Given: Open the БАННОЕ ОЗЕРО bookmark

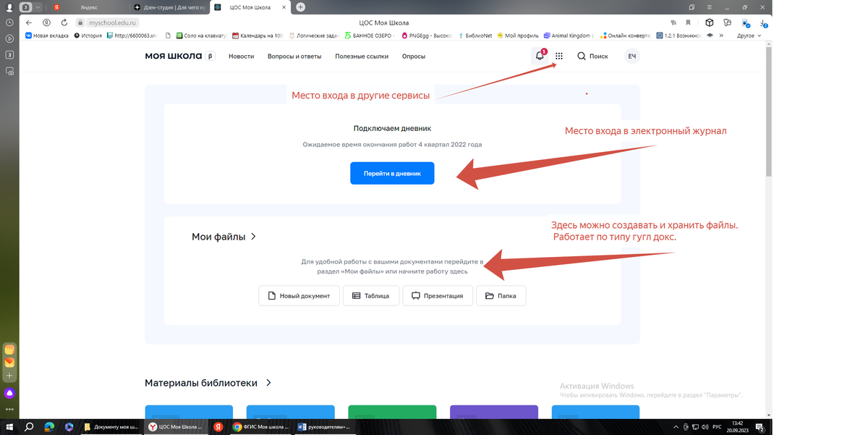Looking at the screenshot, I should coord(370,35).
